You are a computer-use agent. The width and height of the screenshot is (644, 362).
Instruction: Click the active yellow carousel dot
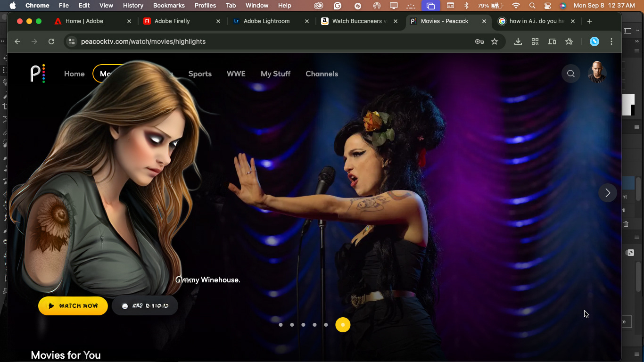[343, 325]
